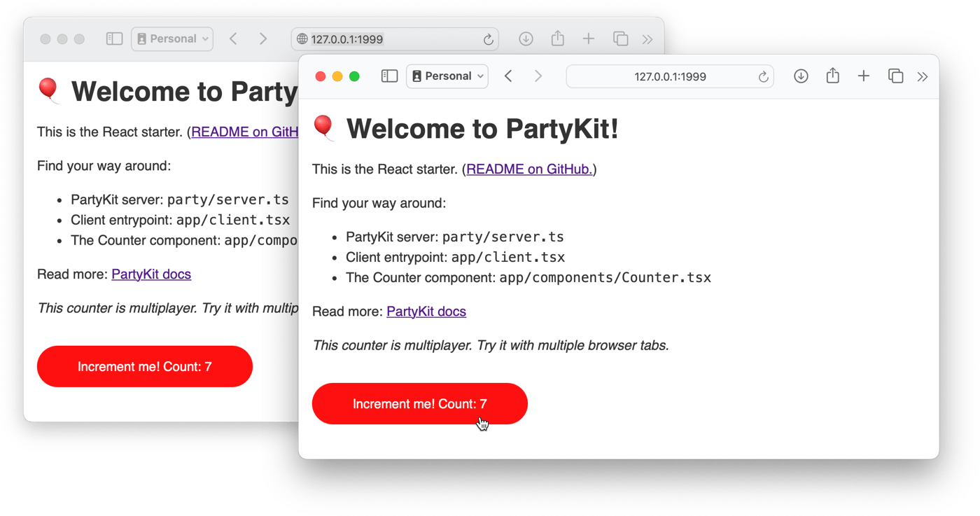980x516 pixels.
Task: Go back in front Safari window
Action: (509, 76)
